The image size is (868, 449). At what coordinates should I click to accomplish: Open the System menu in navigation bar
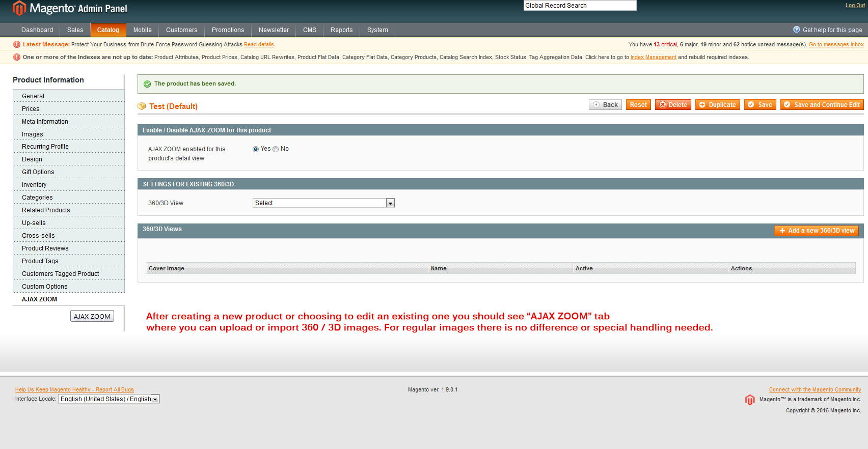coord(377,30)
